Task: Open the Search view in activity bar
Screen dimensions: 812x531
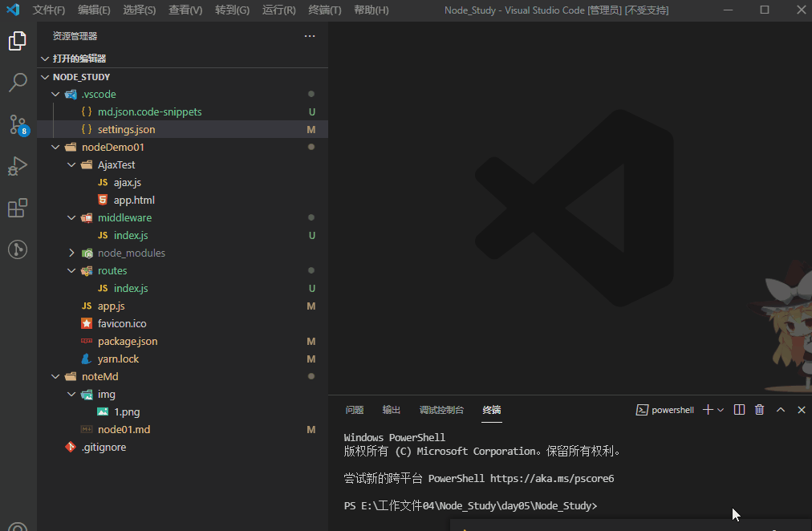Action: [x=18, y=83]
